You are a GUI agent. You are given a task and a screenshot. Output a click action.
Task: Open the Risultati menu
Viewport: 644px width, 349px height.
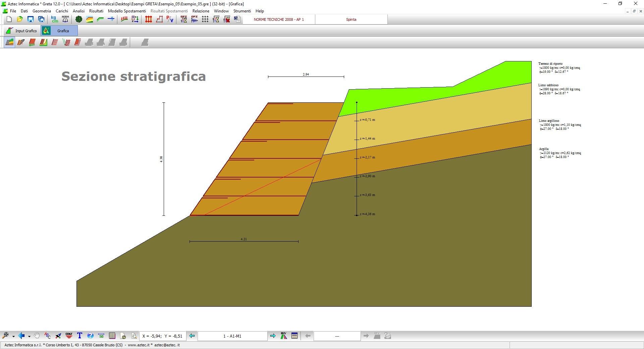(x=96, y=11)
